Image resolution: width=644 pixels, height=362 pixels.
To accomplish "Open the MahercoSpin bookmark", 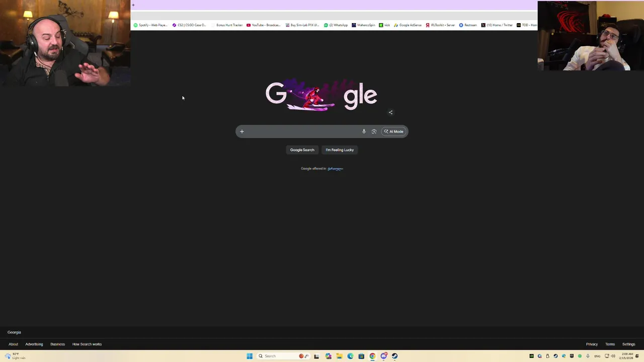I will (x=363, y=25).
